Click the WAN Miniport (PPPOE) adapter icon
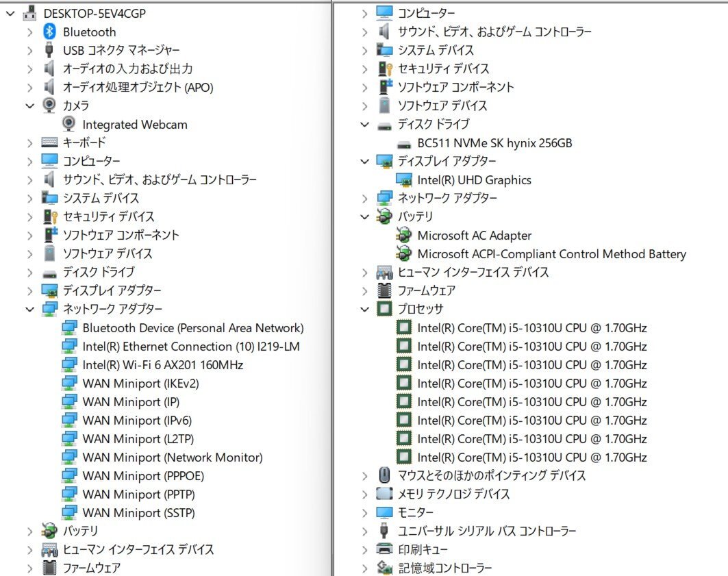The height and width of the screenshot is (576, 728). [69, 476]
